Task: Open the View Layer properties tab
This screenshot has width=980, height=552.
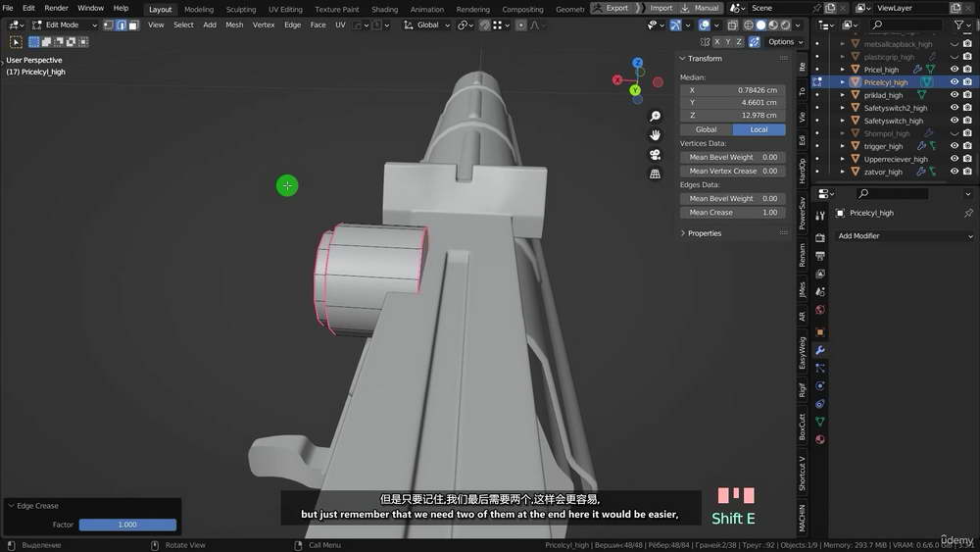Action: pos(820,274)
